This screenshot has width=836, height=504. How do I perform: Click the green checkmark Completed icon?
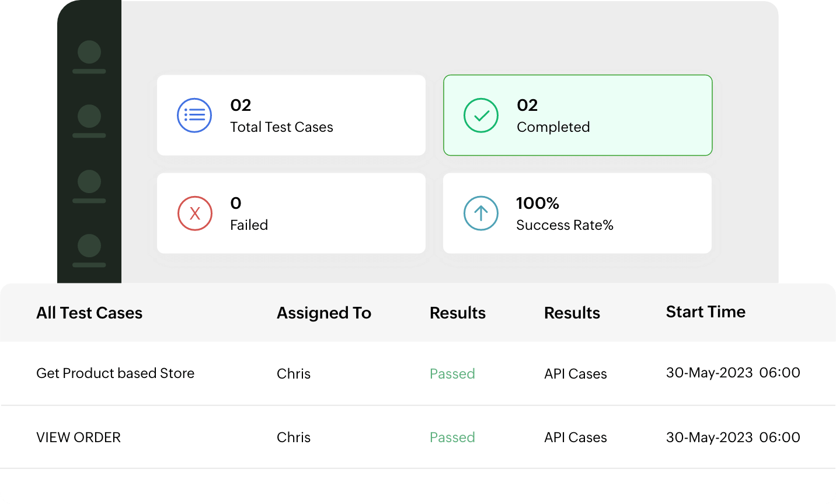pos(481,116)
